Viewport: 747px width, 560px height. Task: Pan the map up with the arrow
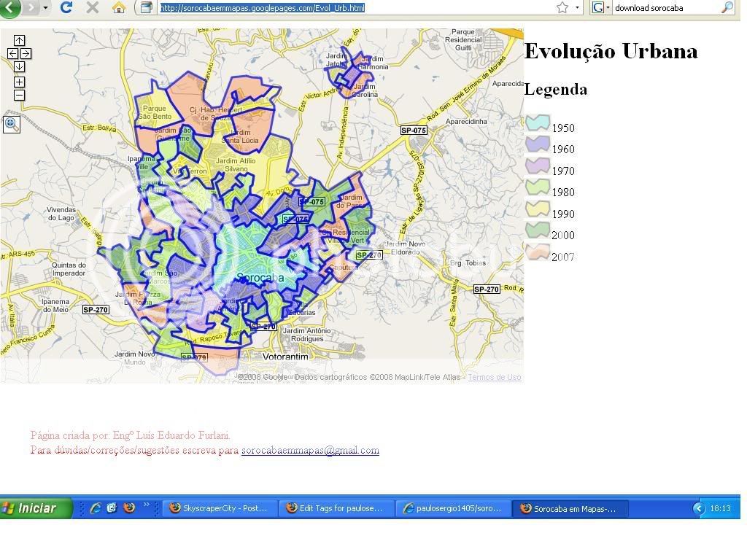pos(19,41)
